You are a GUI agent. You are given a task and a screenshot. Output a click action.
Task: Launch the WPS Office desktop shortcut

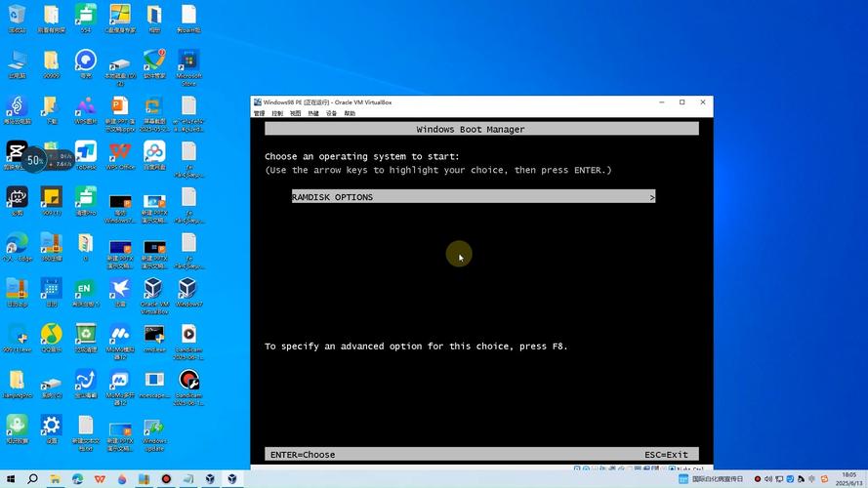pyautogui.click(x=120, y=155)
